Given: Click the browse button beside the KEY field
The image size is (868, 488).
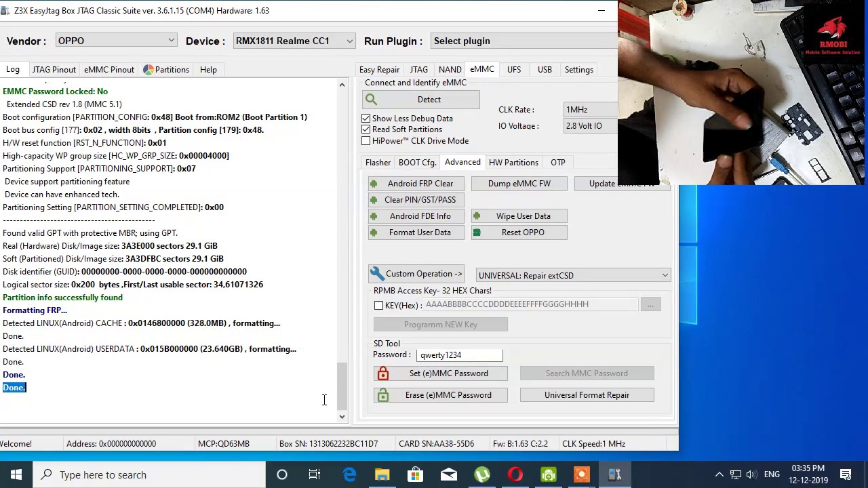Looking at the screenshot, I should [650, 306].
